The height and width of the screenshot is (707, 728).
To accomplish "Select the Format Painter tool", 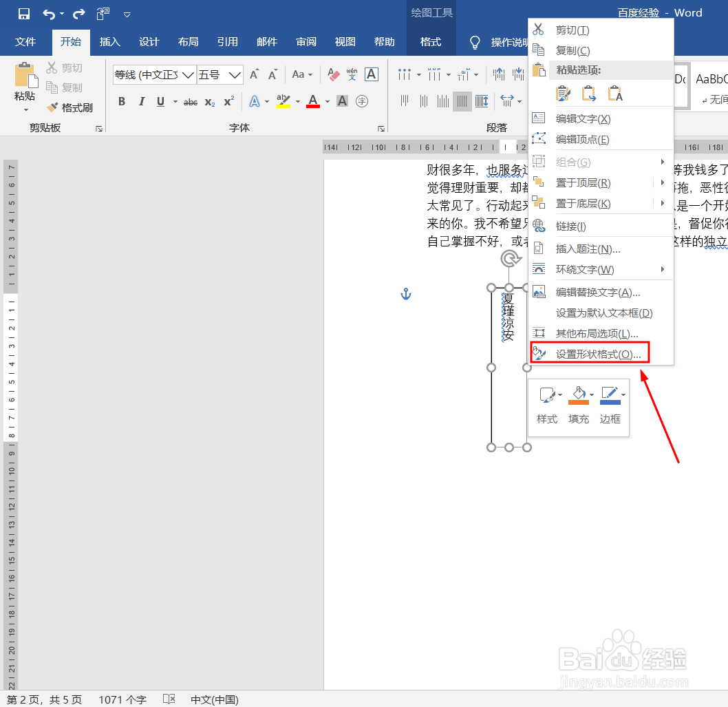I will point(69,108).
